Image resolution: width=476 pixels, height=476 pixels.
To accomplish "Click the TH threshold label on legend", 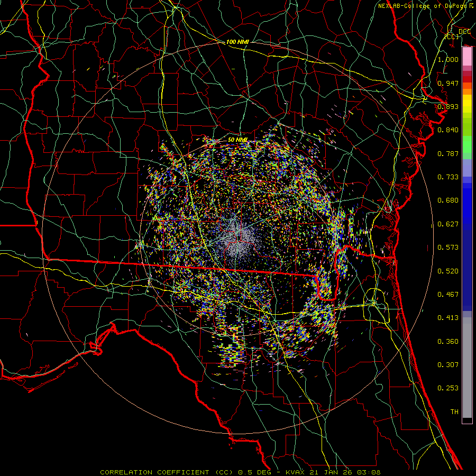I will point(454,411).
